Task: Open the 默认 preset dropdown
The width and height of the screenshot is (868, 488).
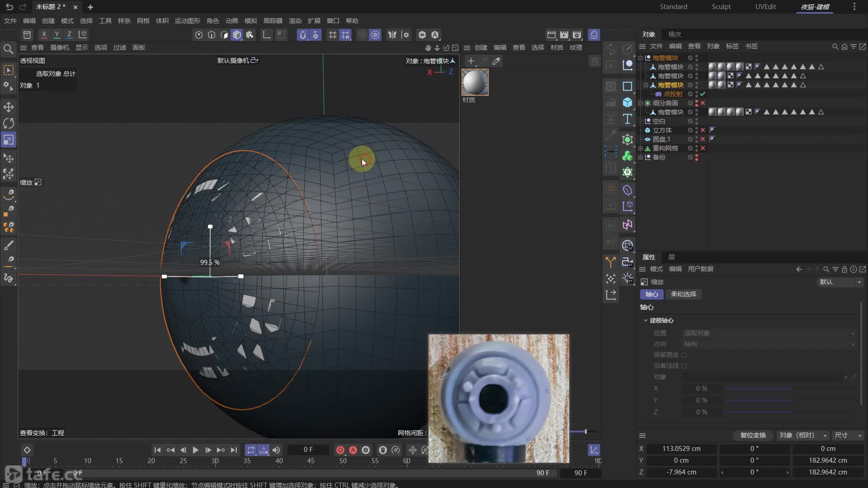Action: (x=840, y=282)
